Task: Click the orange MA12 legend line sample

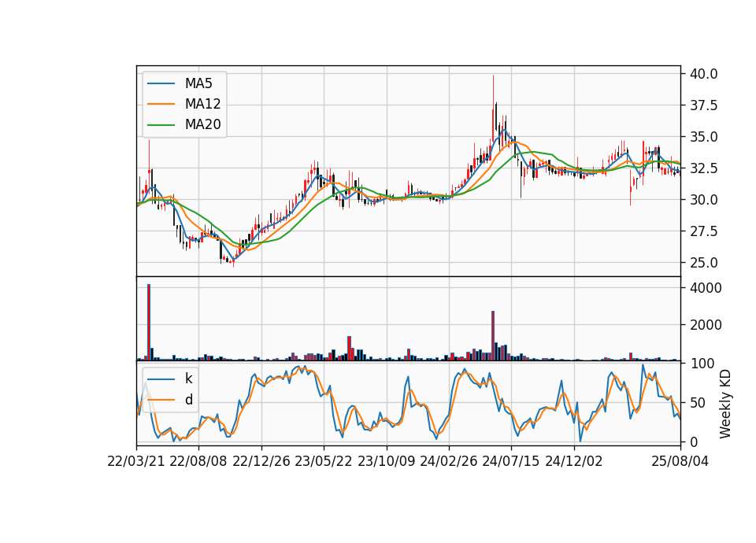Action: point(161,104)
